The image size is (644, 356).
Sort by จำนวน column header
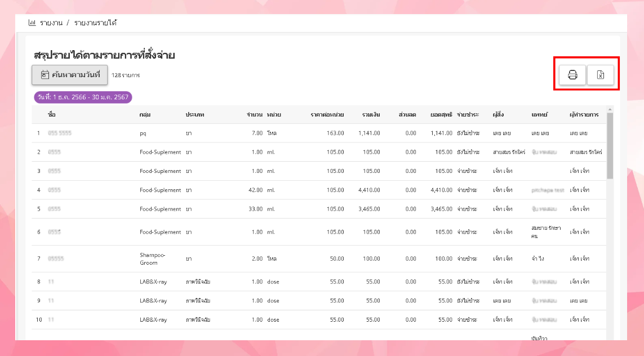(x=255, y=114)
